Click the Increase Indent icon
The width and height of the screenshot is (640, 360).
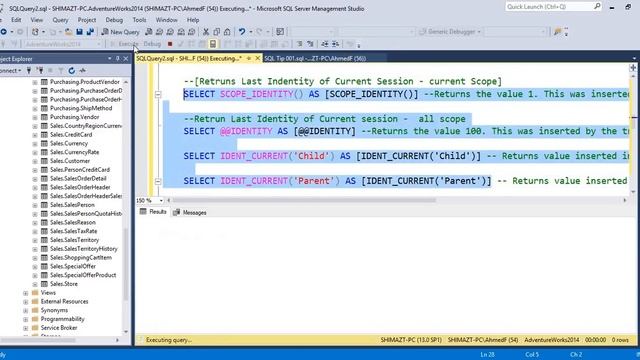(336, 44)
